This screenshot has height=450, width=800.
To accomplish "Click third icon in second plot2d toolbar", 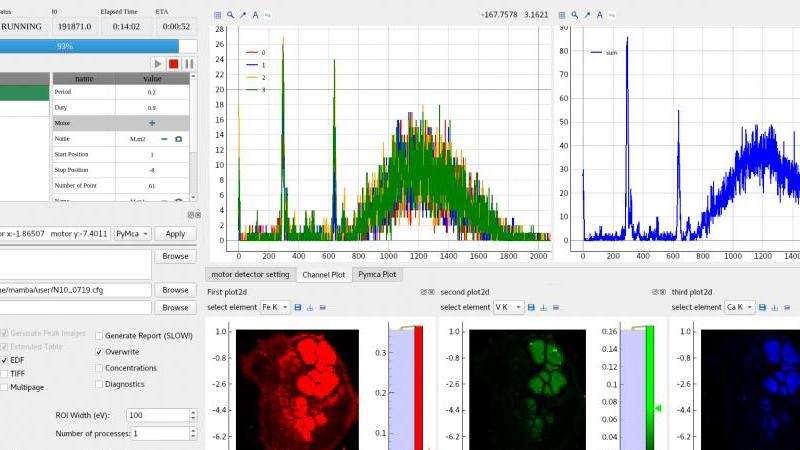I will 556,307.
